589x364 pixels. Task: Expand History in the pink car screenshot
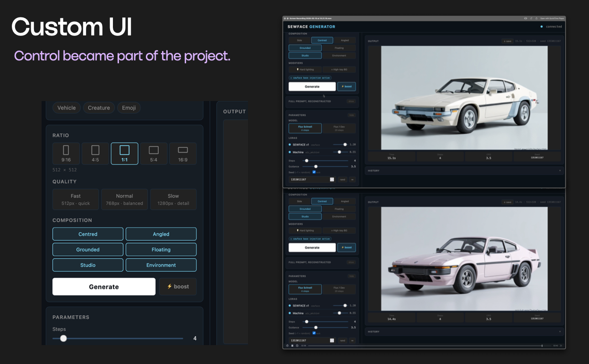click(464, 332)
